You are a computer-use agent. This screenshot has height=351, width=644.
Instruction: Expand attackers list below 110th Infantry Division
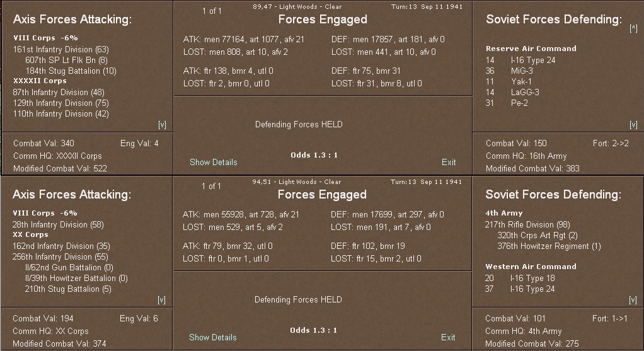162,125
